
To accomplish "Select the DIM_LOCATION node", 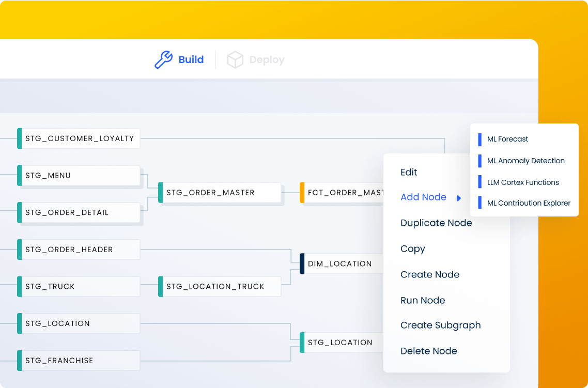I will tap(342, 264).
